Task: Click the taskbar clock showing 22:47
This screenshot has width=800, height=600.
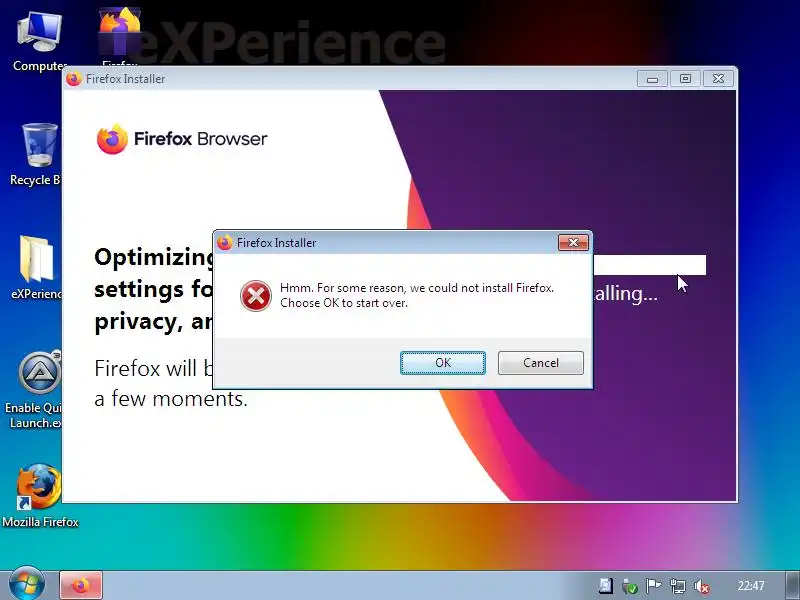Action: point(751,586)
